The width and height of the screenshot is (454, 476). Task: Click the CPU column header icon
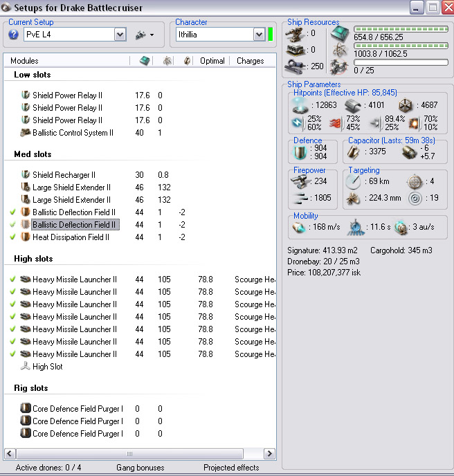coord(145,61)
